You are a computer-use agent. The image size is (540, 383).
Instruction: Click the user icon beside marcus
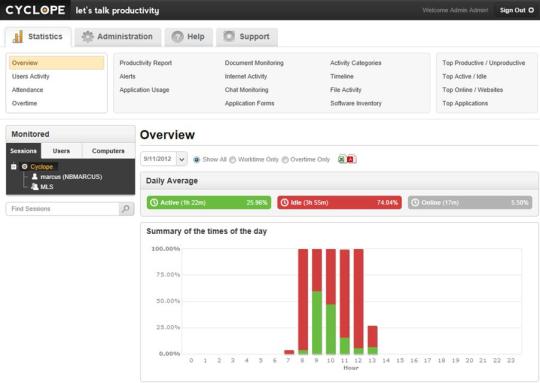coord(34,176)
